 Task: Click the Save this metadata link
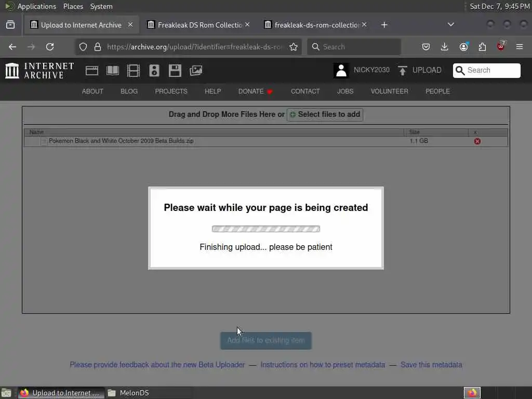[431, 365]
